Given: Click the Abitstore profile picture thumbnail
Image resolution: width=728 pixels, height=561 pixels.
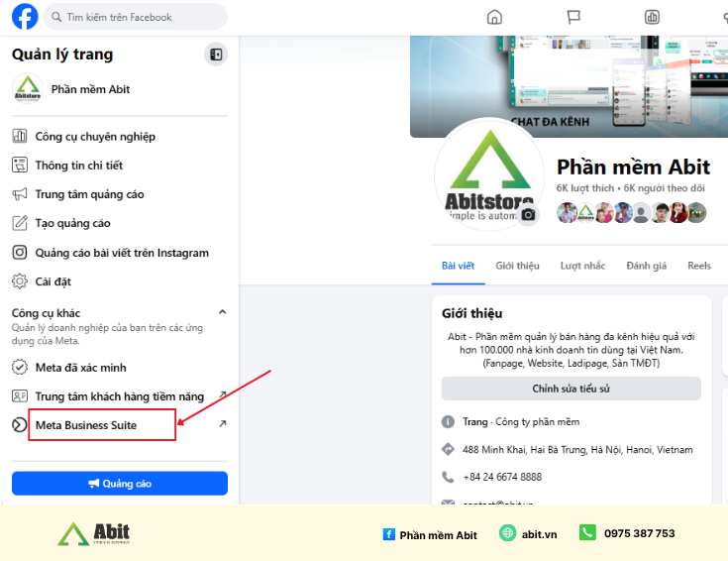Looking at the screenshot, I should point(28,89).
